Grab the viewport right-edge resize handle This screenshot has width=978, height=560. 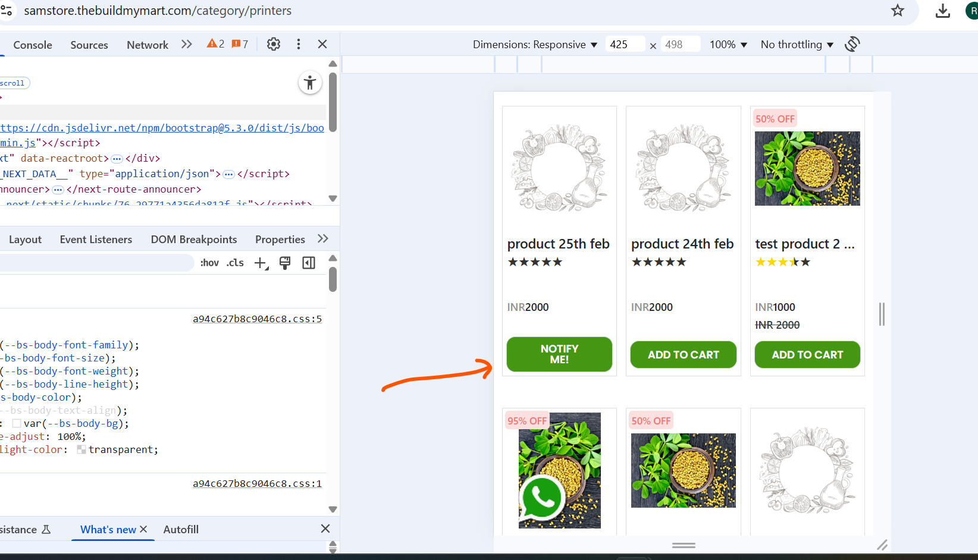882,314
